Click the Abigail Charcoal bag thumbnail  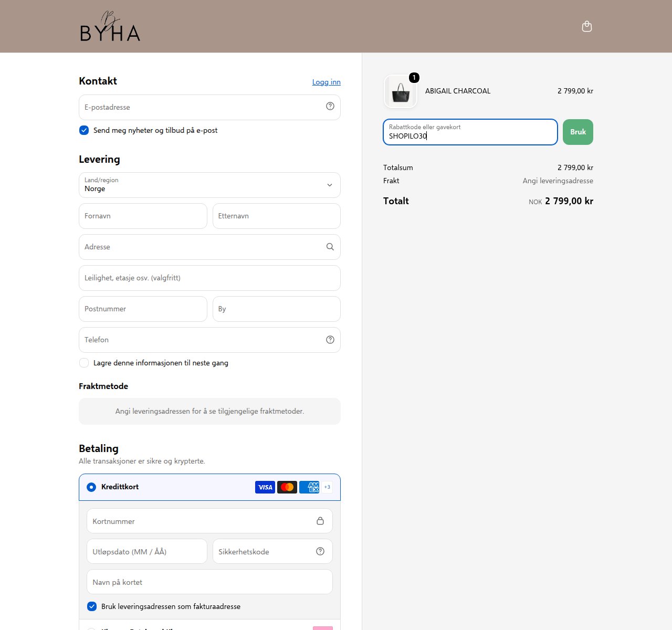[x=401, y=91]
